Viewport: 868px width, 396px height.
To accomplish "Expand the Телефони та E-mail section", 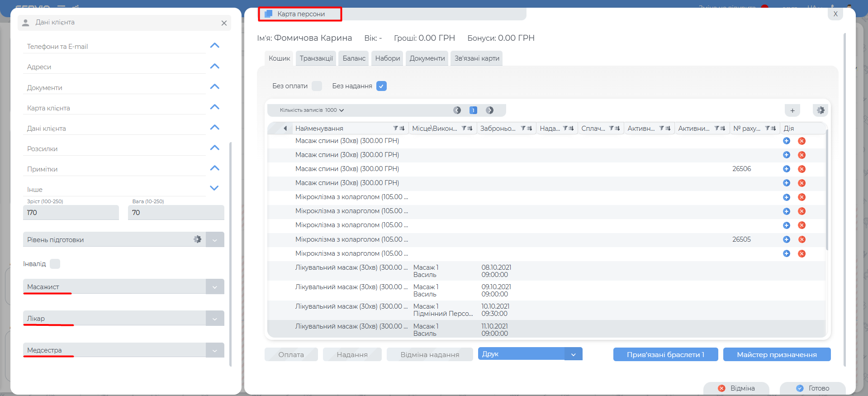I will pos(214,46).
